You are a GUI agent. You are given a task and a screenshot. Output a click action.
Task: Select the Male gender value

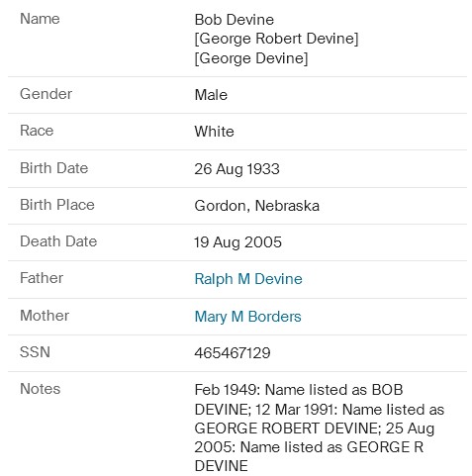click(x=211, y=95)
